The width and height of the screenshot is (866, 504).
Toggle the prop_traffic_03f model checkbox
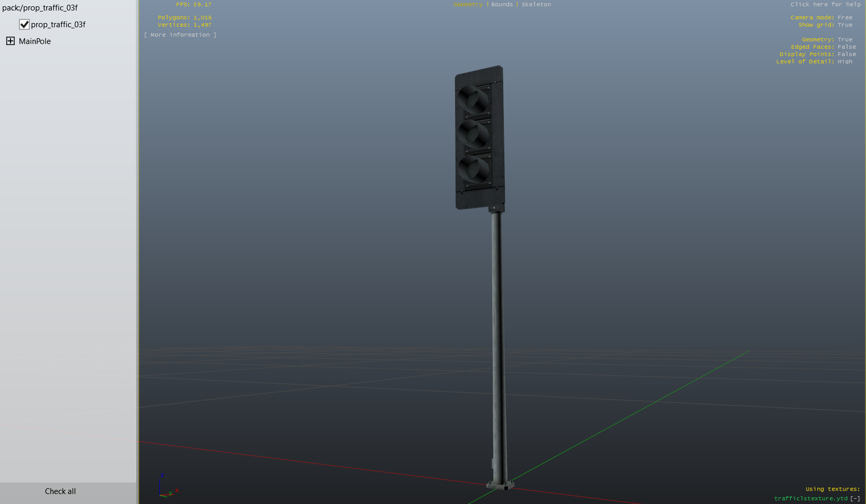(24, 25)
